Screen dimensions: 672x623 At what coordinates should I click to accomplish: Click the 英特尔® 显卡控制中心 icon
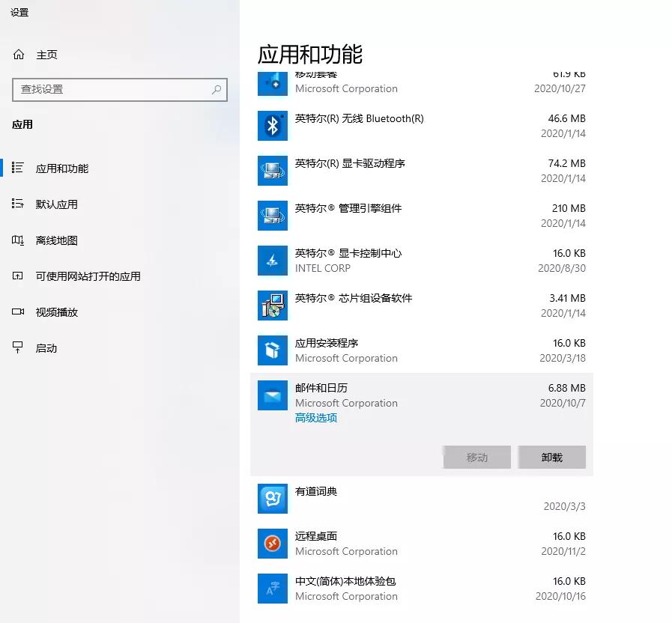(272, 260)
